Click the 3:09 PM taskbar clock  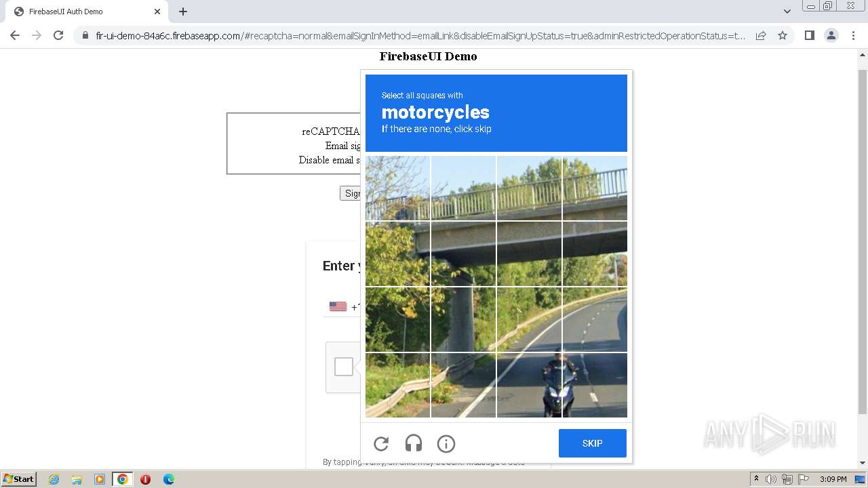pyautogui.click(x=833, y=479)
